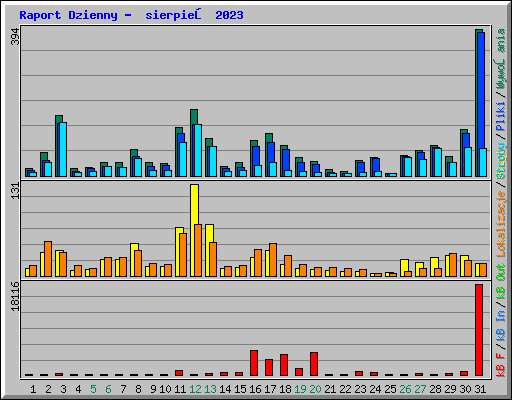The width and height of the screenshot is (512, 400).
Task: Click the red kB bar for day 31
Action: coord(479,330)
